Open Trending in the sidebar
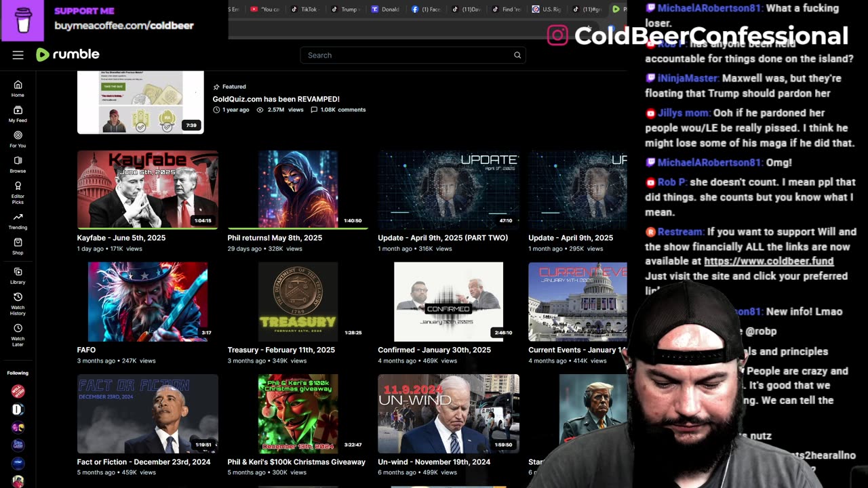The width and height of the screenshot is (868, 488). [x=18, y=221]
